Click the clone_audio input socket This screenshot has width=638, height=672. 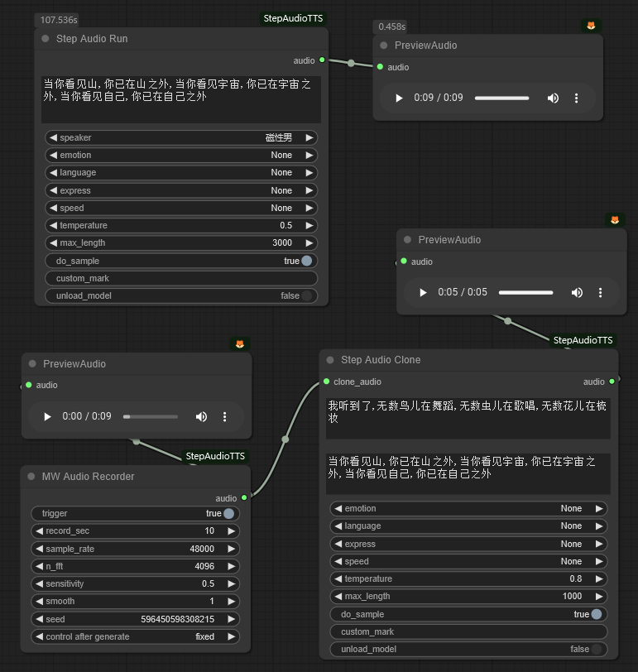click(x=327, y=382)
